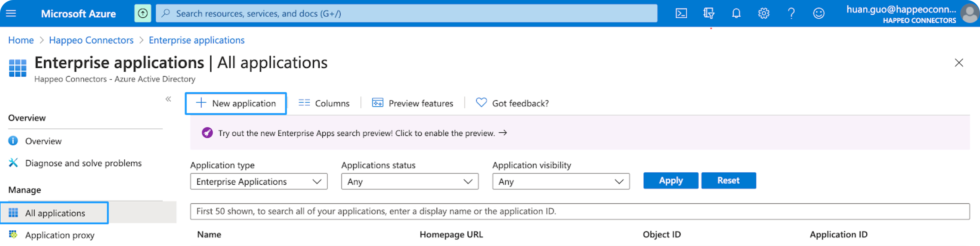
Task: Close the Enterprise applications blade
Action: (x=959, y=63)
